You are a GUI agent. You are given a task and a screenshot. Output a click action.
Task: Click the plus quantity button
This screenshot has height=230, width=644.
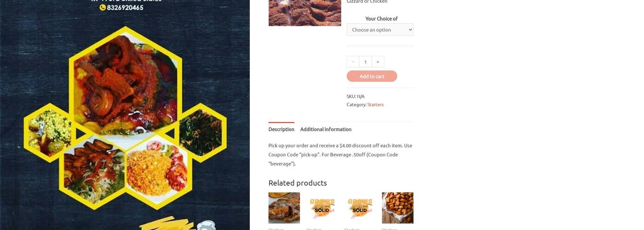click(378, 62)
